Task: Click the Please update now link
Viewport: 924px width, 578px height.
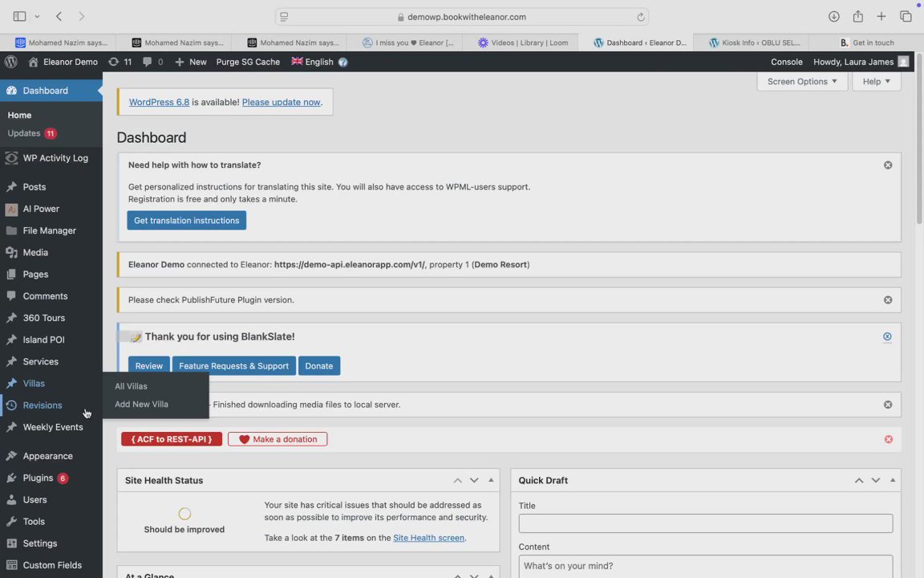Action: (281, 102)
